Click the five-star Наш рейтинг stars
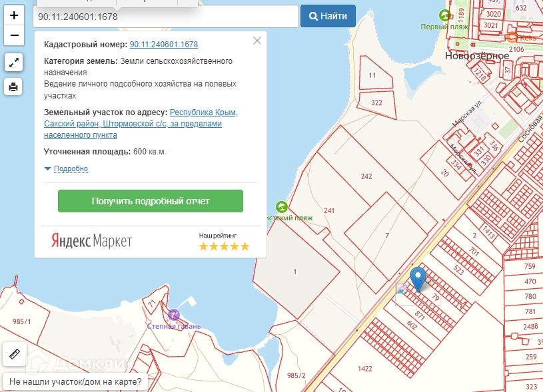 pos(224,246)
